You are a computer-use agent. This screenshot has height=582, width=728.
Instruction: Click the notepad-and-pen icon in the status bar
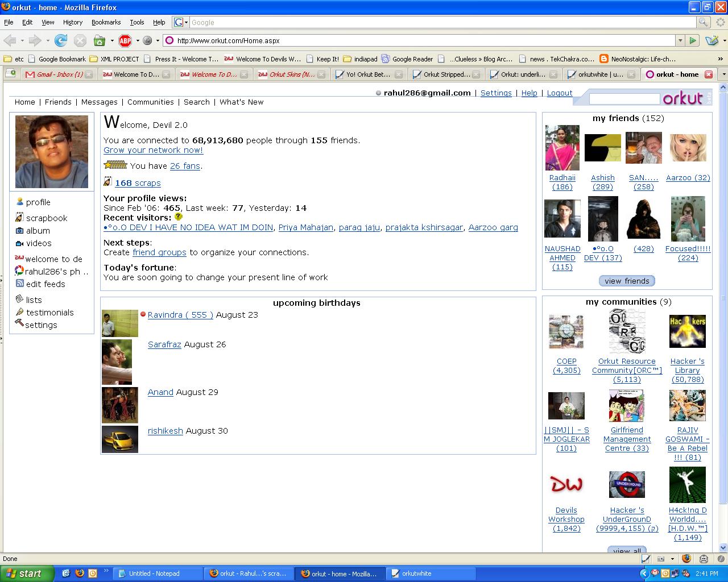coord(646,559)
